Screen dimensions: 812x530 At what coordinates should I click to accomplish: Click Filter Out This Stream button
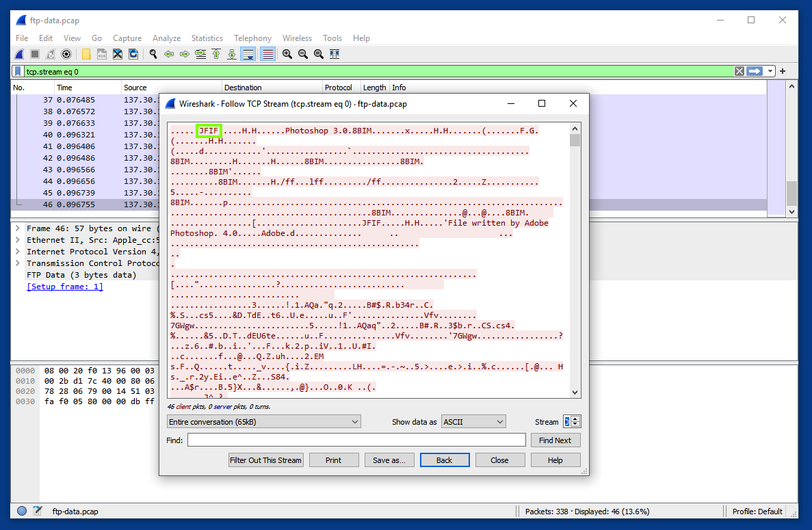click(265, 460)
